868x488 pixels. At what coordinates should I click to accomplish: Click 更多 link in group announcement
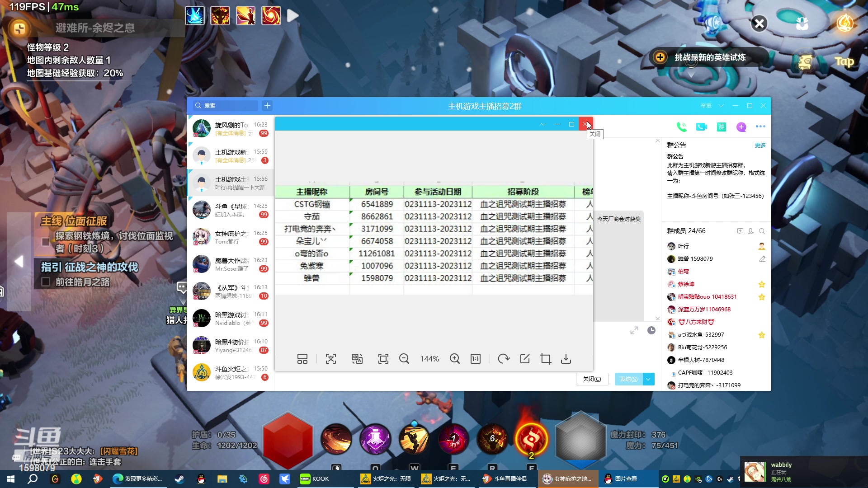click(x=760, y=145)
